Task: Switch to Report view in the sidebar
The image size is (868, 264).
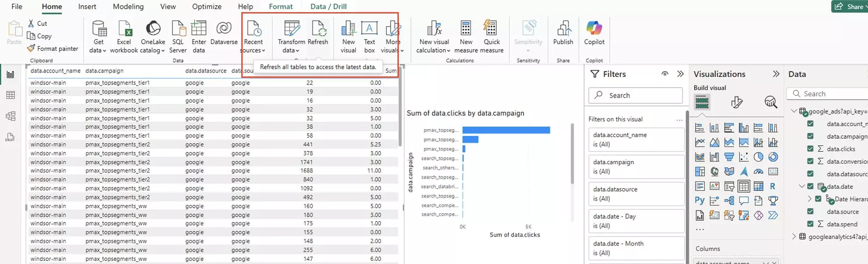Action: pyautogui.click(x=11, y=74)
